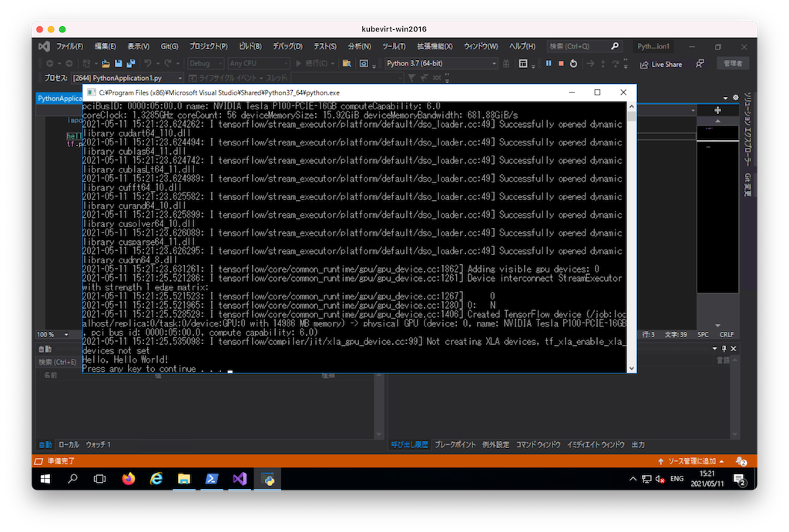Click the Pause (break all) debug icon
The height and width of the screenshot is (532, 789).
tap(549, 63)
